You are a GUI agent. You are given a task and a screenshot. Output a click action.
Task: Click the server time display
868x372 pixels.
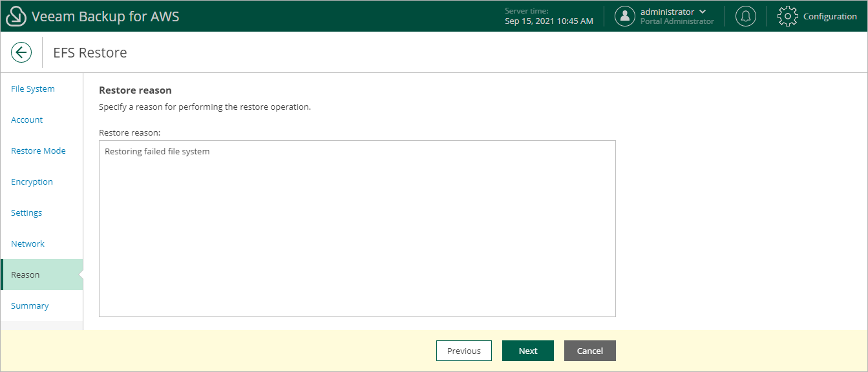point(549,16)
